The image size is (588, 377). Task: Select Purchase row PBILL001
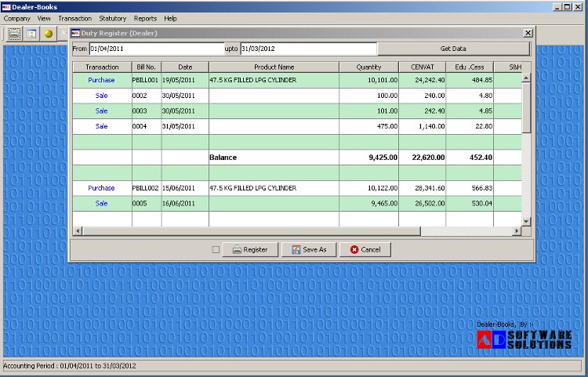102,80
